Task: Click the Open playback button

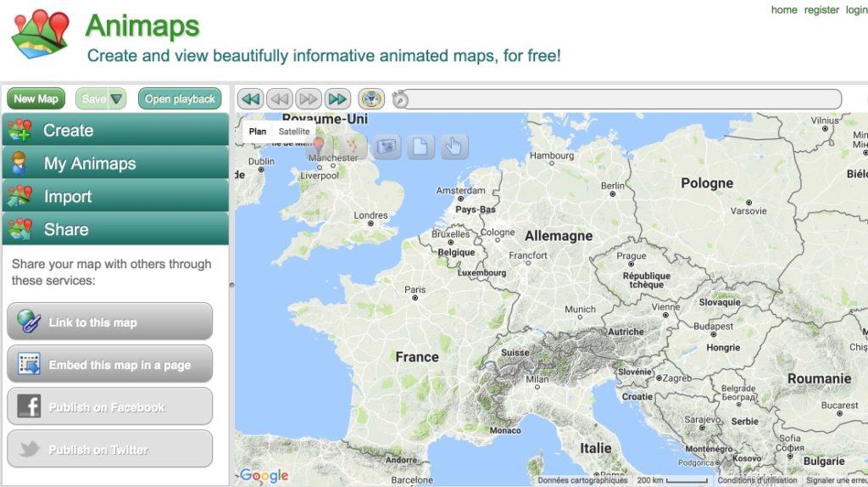Action: click(180, 98)
